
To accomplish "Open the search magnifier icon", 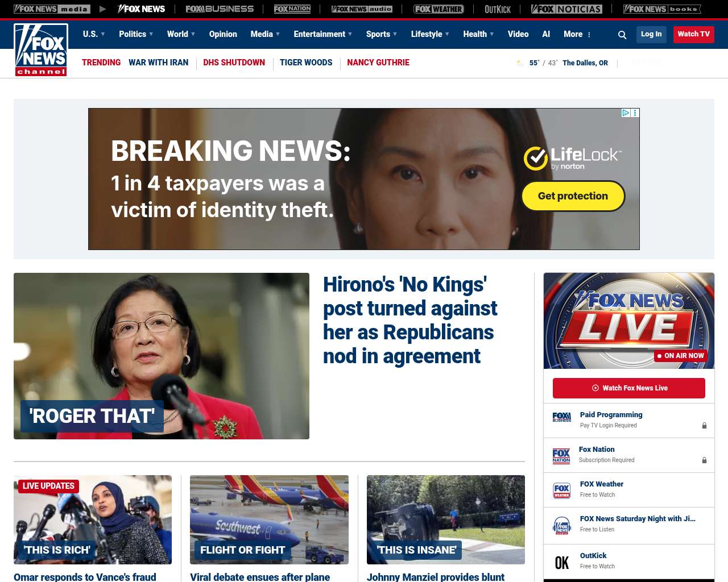I will pos(622,35).
